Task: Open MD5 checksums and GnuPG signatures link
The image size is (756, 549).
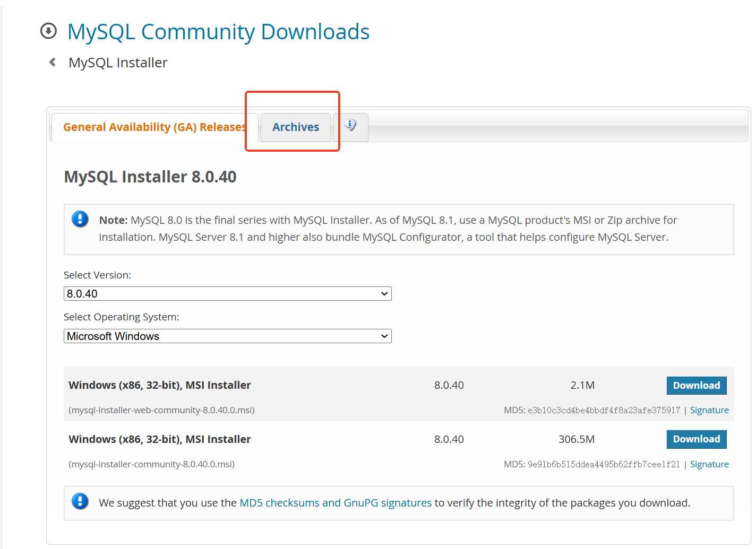Action: (x=336, y=503)
